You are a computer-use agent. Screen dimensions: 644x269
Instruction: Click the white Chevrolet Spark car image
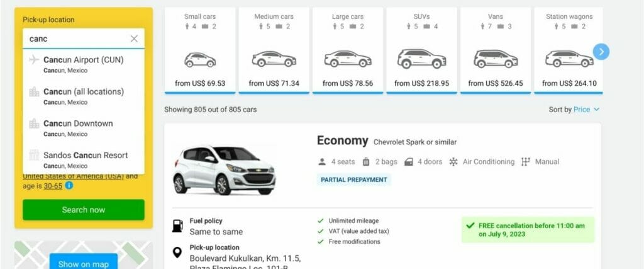click(x=224, y=169)
